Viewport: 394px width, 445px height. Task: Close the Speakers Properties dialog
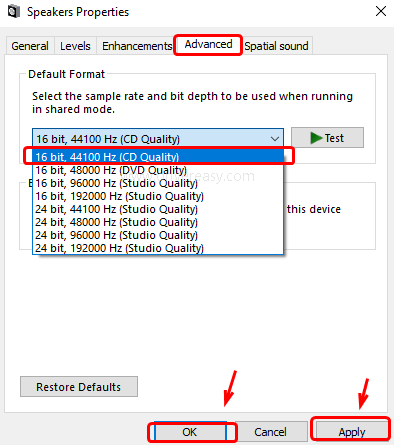381,11
